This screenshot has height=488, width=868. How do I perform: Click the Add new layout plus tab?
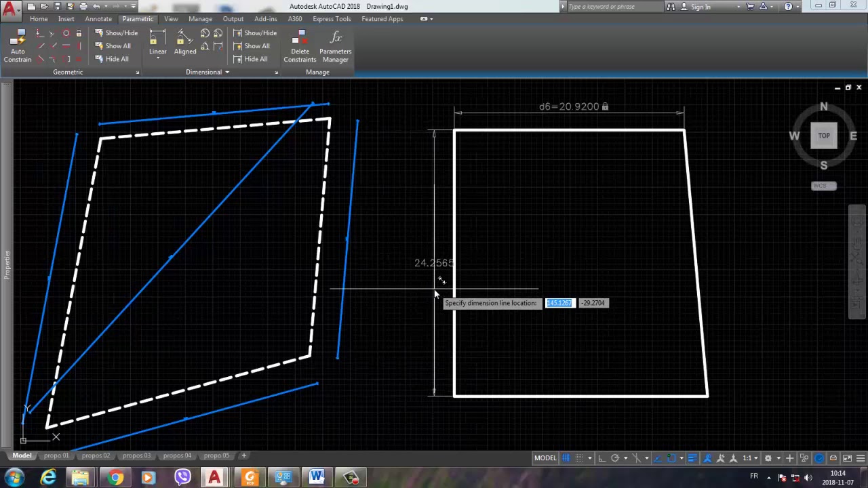[244, 455]
